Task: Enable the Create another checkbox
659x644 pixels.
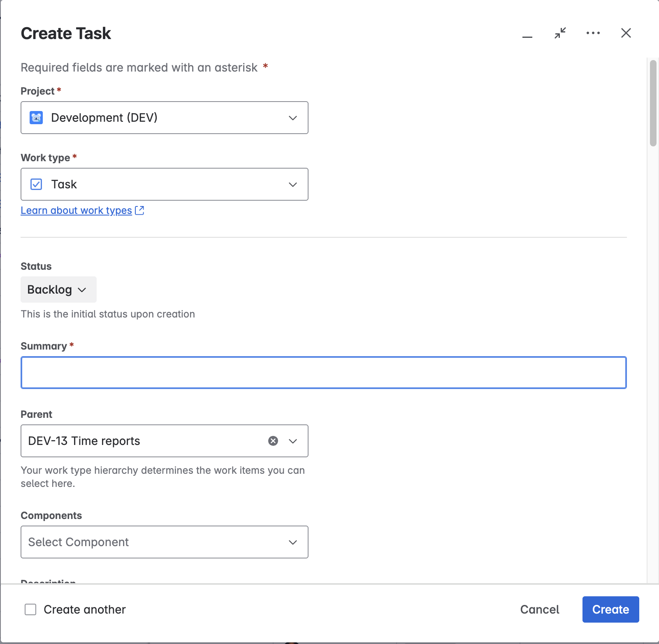Action: click(30, 609)
